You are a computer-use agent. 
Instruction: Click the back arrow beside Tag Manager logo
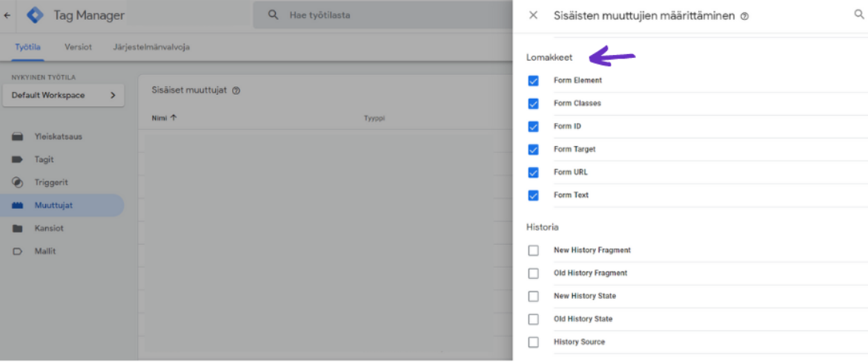click(7, 15)
